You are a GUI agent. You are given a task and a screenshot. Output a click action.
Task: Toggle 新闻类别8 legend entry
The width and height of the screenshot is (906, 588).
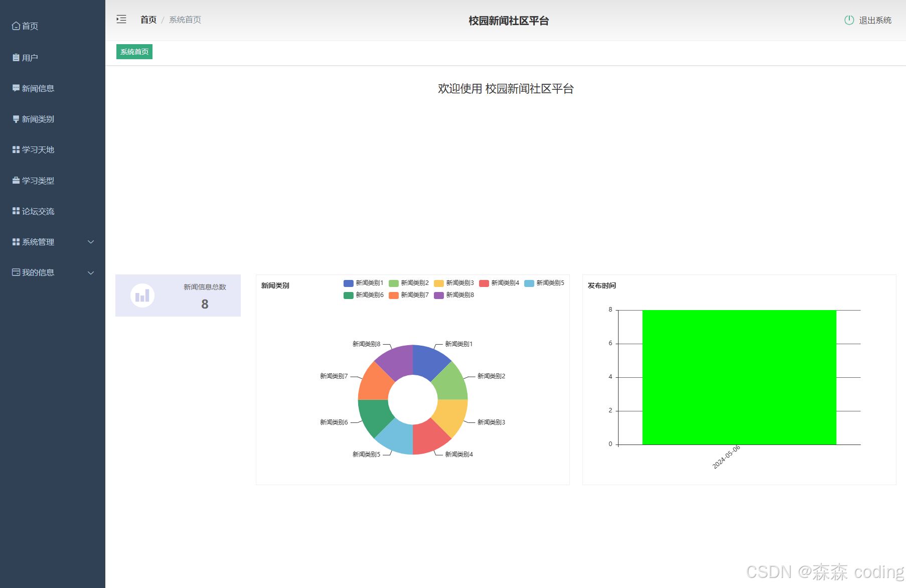[454, 295]
